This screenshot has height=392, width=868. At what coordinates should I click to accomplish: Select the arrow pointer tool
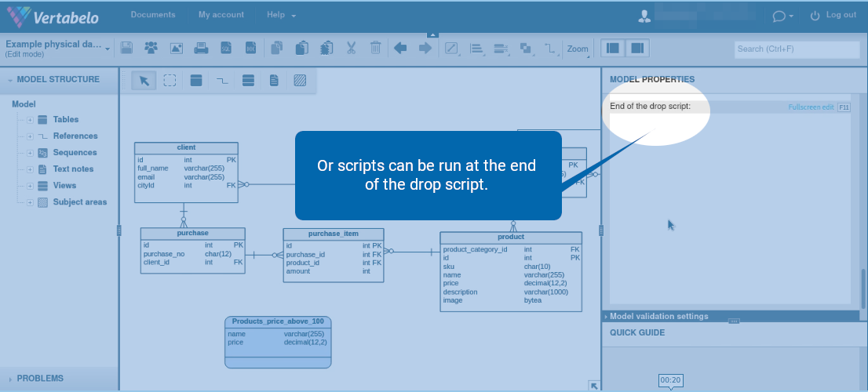(144, 81)
